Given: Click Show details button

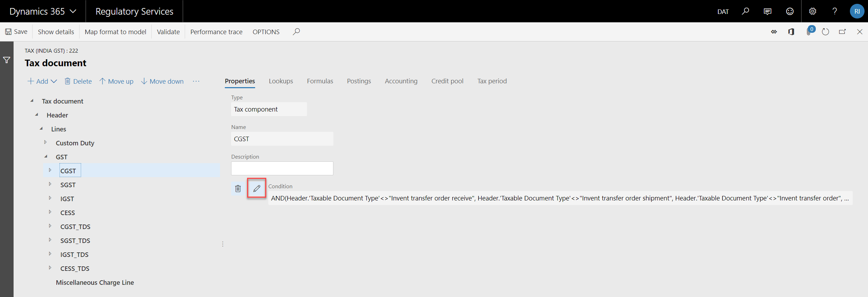Looking at the screenshot, I should click(x=56, y=32).
